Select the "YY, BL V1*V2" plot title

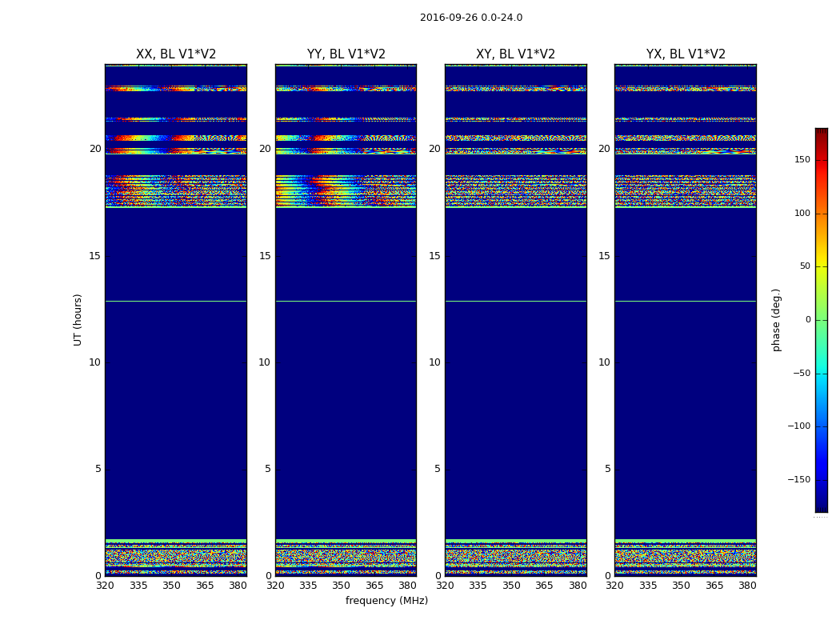[x=346, y=54]
